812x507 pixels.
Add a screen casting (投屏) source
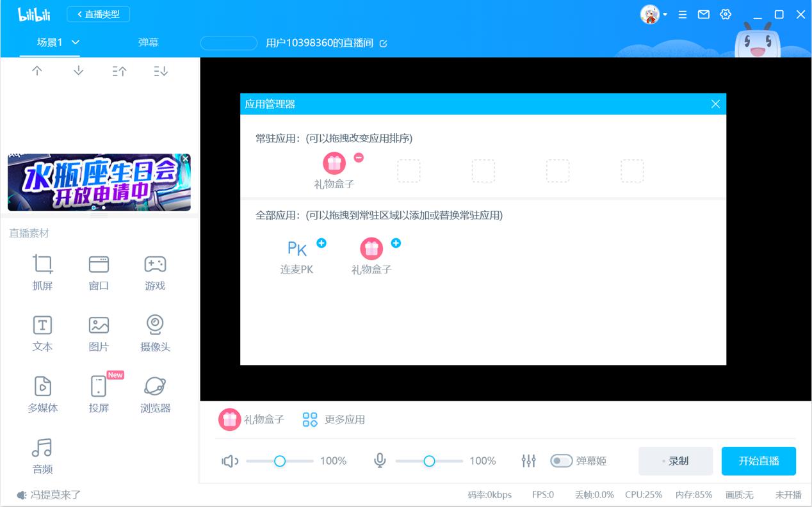[99, 394]
